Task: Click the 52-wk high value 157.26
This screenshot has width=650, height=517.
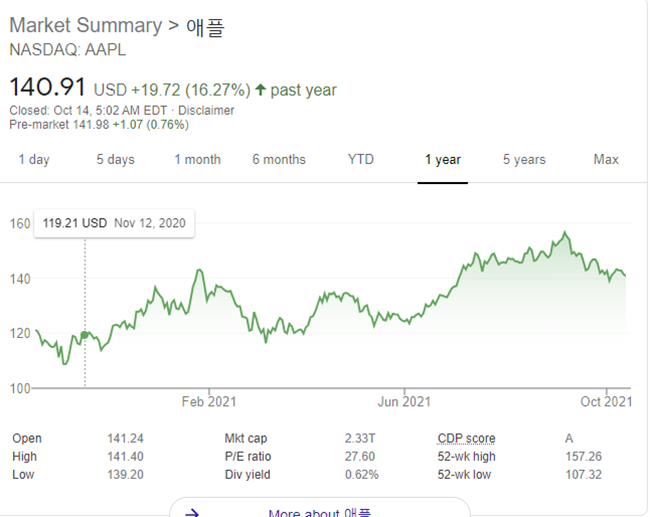Action: click(584, 456)
